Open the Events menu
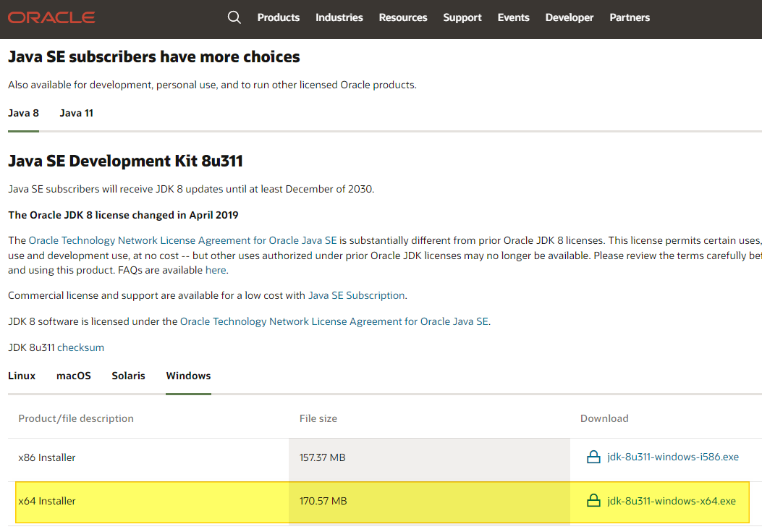The width and height of the screenshot is (762, 532). click(513, 17)
